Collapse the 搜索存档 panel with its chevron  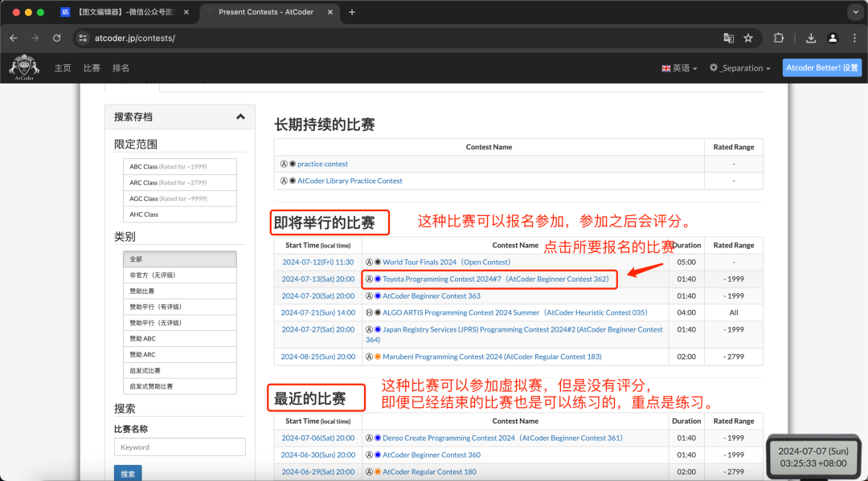[x=239, y=116]
